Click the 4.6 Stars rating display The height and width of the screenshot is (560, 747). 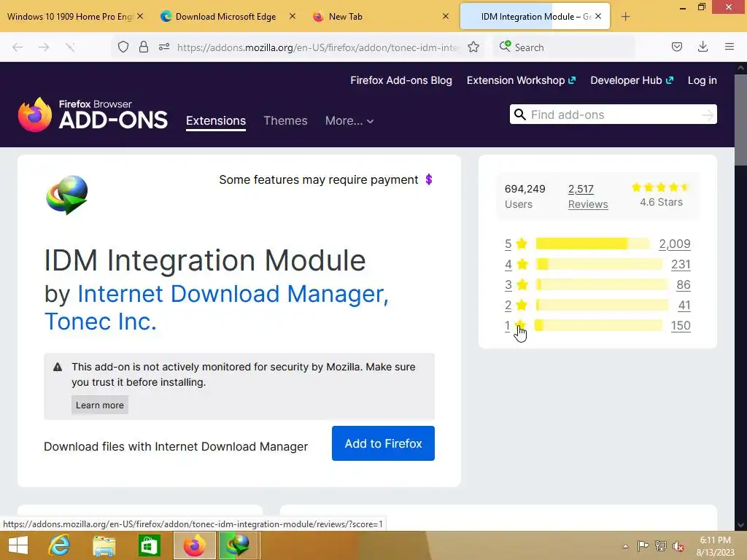click(661, 195)
